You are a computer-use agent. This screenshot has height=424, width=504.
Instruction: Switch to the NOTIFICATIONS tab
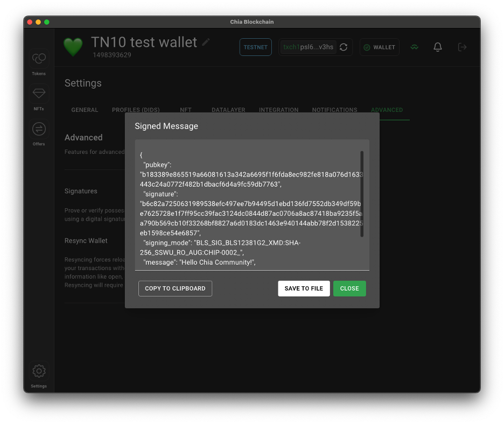334,110
